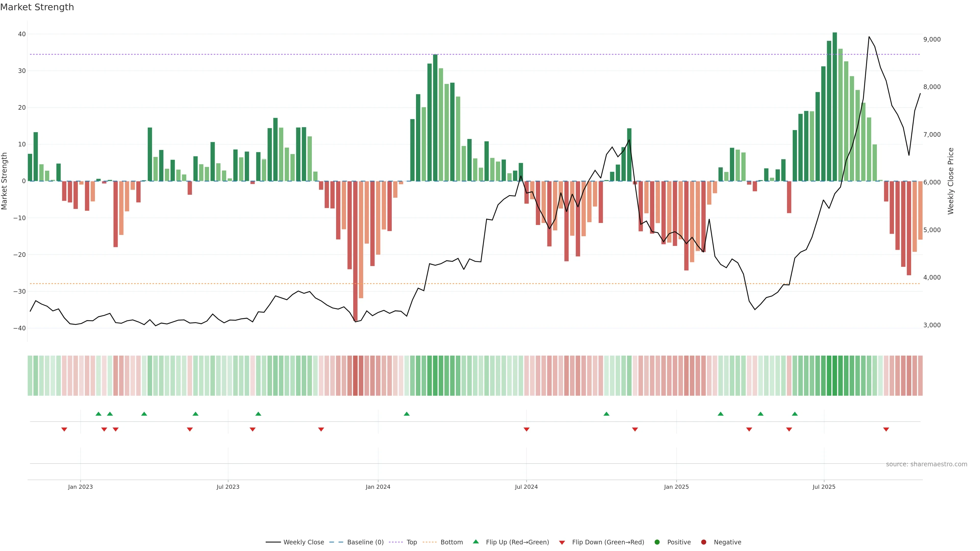Viewport: 980px width, 551px height.
Task: Click the Jul 2023 x-axis label
Action: click(x=228, y=487)
